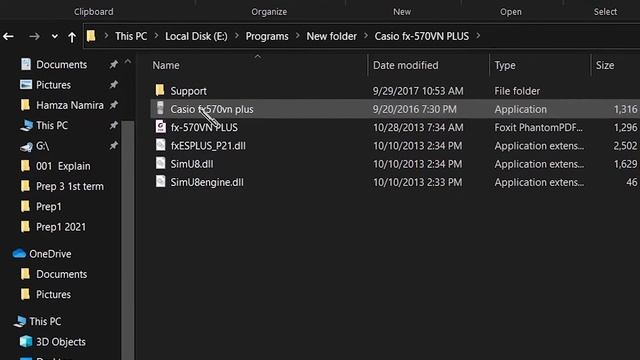Open Hamza Namira folder in sidebar
Screen dimensions: 640x360
pyautogui.click(x=70, y=105)
